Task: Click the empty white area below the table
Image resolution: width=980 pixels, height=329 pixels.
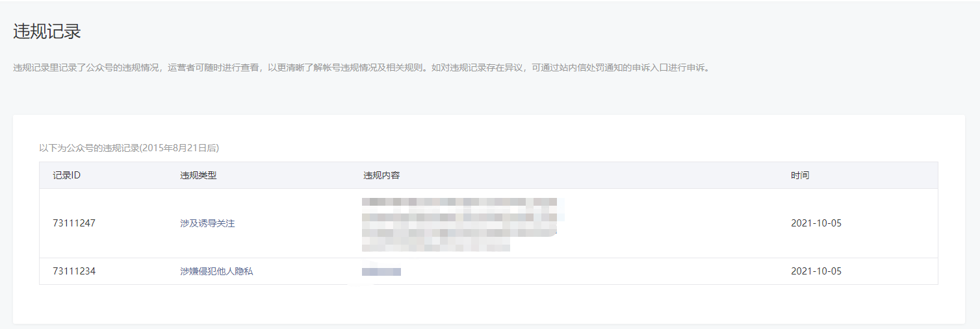Action: tap(489, 304)
